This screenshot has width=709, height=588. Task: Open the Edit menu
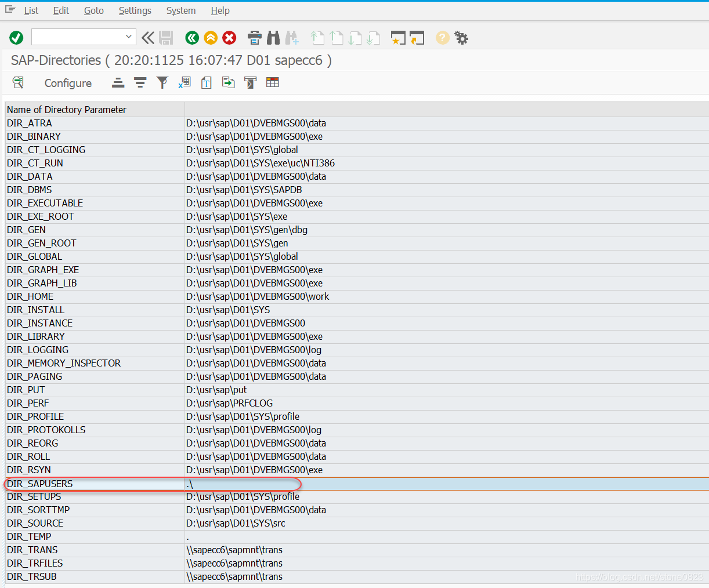(x=61, y=10)
